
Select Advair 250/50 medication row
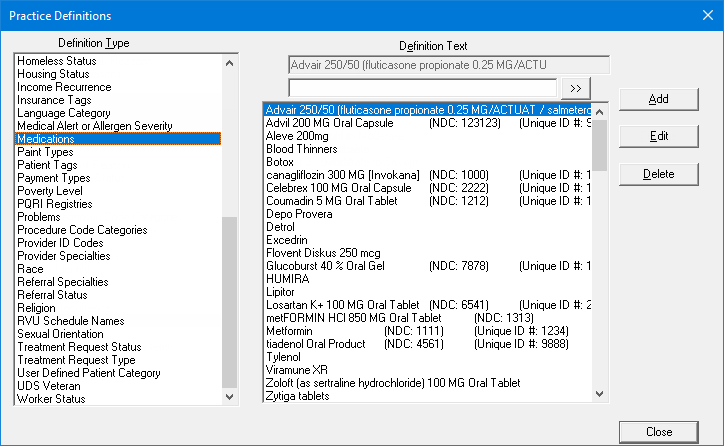click(x=428, y=110)
